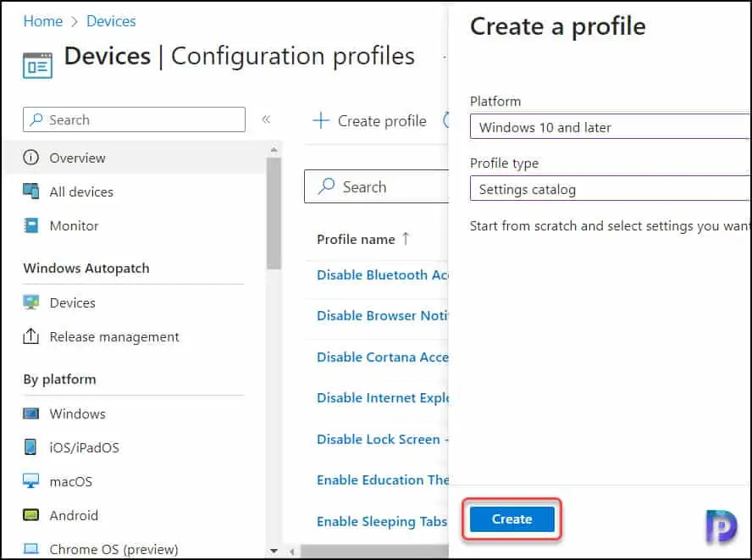752x560 pixels.
Task: Collapse the sidebar with double chevron
Action: [x=266, y=119]
